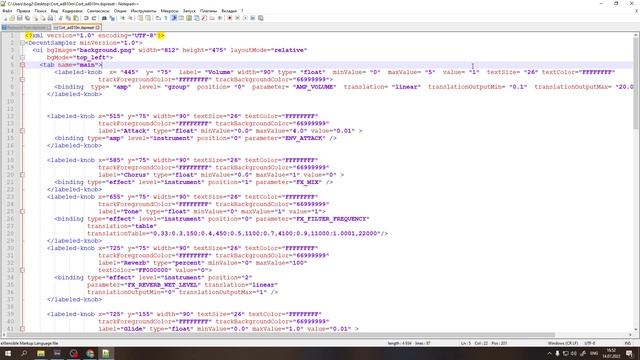Open the Windows notification center
The height and width of the screenshot is (360, 640).
pyautogui.click(x=629, y=353)
